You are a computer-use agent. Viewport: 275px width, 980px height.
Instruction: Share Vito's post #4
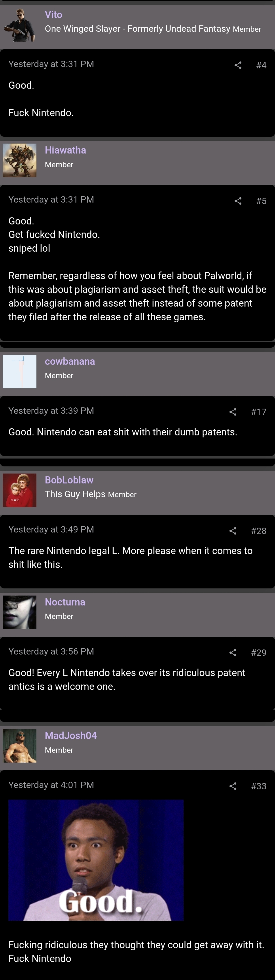click(238, 65)
